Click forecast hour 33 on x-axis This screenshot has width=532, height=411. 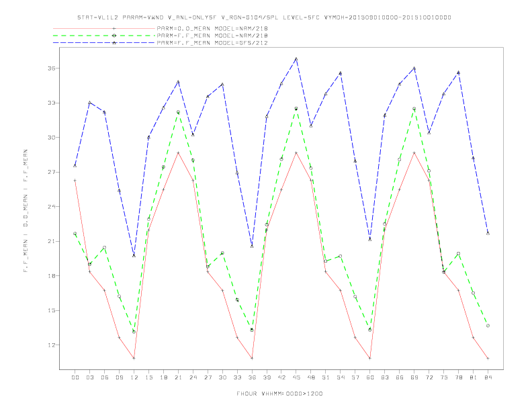[x=237, y=377]
